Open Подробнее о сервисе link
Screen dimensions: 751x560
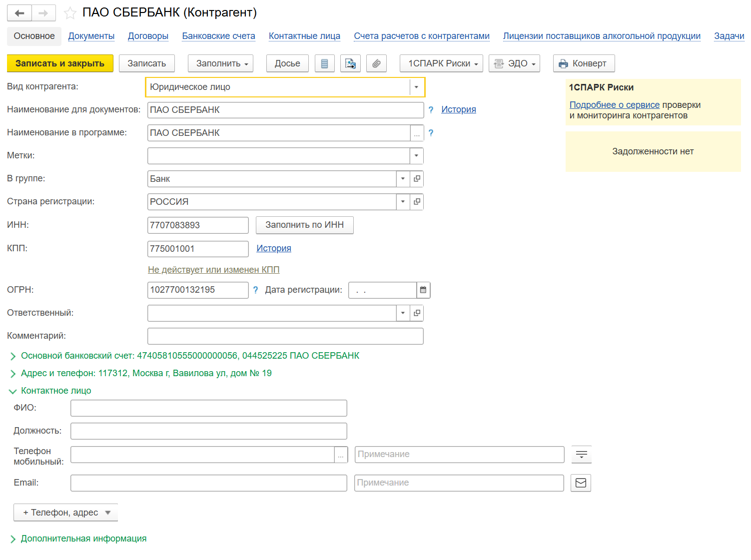[x=614, y=105]
